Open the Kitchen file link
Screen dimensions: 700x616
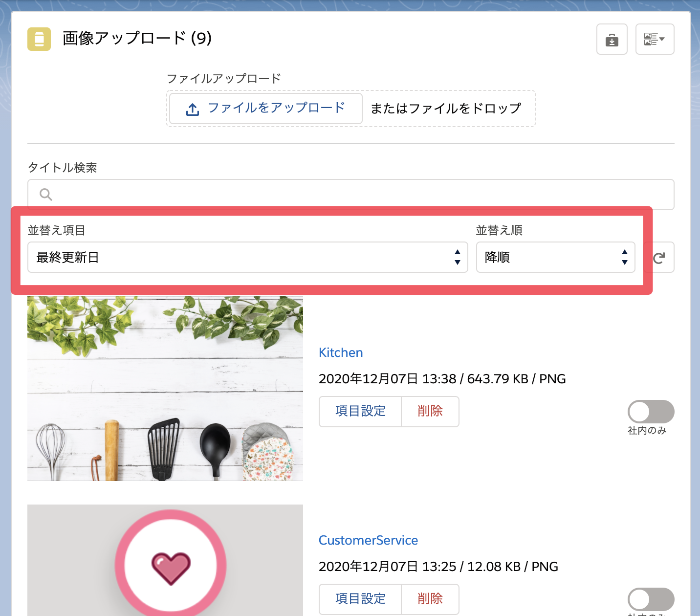(341, 352)
